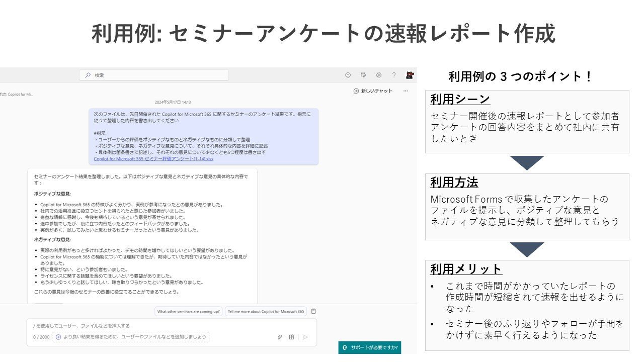Open the attached セミナー評価アンケート xlsx link

[153, 158]
